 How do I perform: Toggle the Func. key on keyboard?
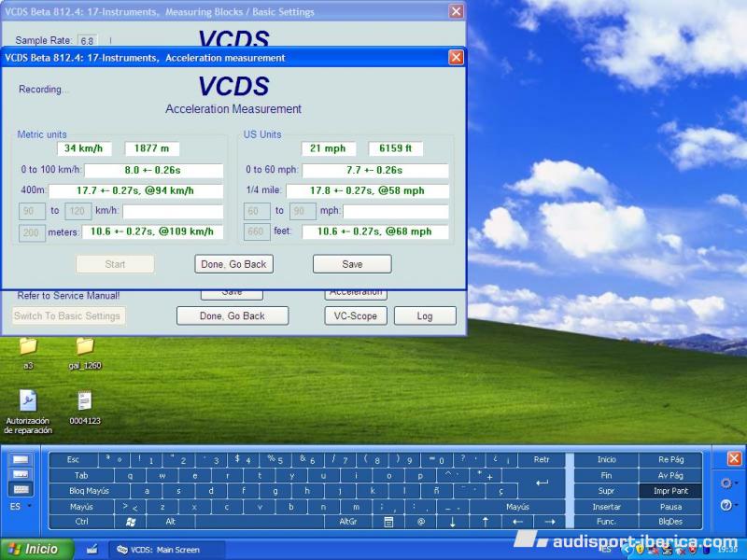[606, 522]
